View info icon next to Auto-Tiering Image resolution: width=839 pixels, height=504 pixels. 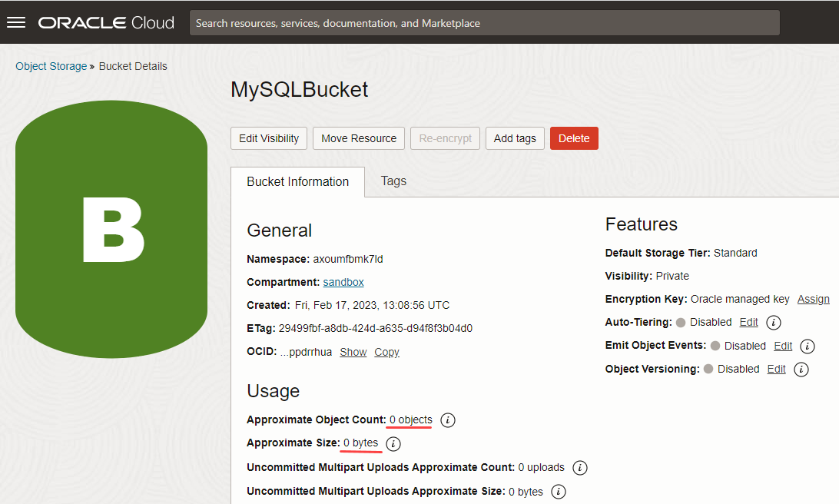773,322
